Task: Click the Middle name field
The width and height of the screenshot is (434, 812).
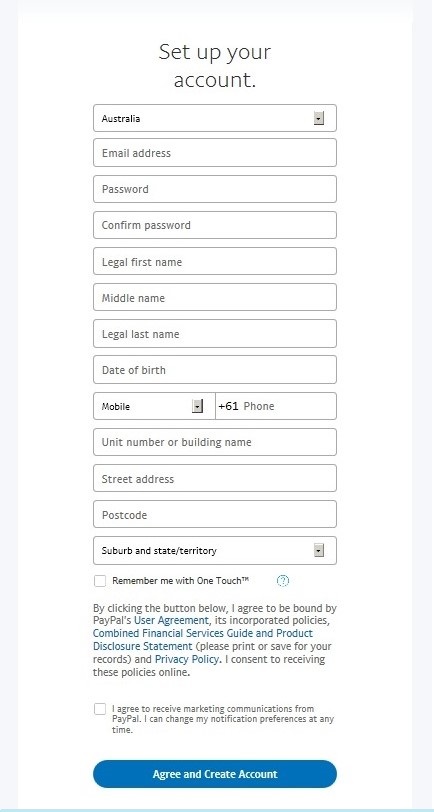Action: [215, 297]
